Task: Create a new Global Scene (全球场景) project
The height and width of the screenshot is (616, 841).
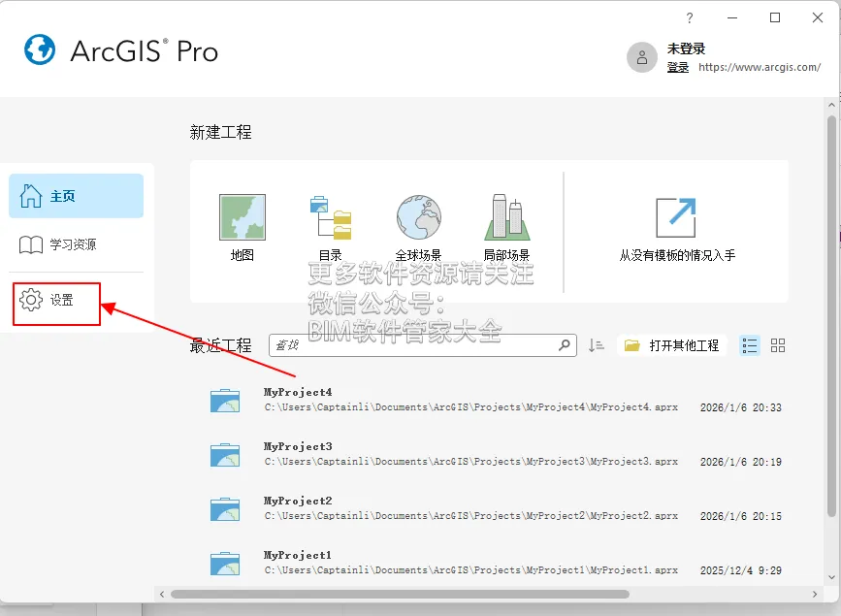Action: coord(418,228)
